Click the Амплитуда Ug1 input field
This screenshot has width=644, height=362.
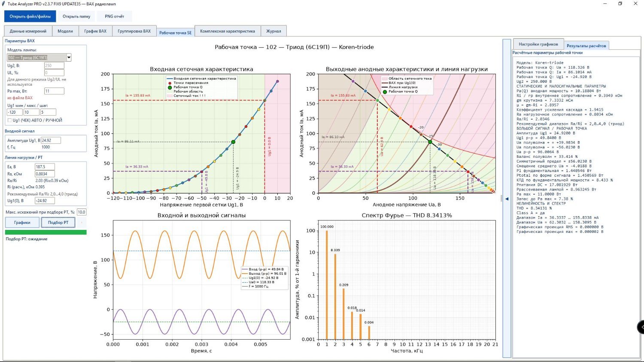coord(51,140)
